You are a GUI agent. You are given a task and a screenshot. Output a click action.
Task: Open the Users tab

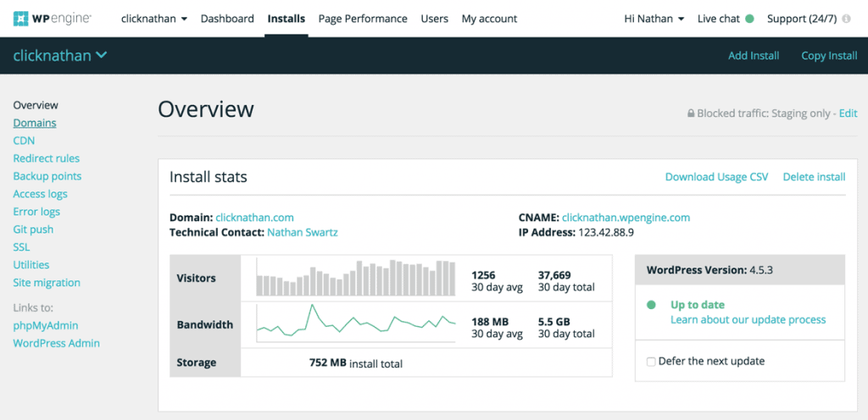(x=435, y=19)
